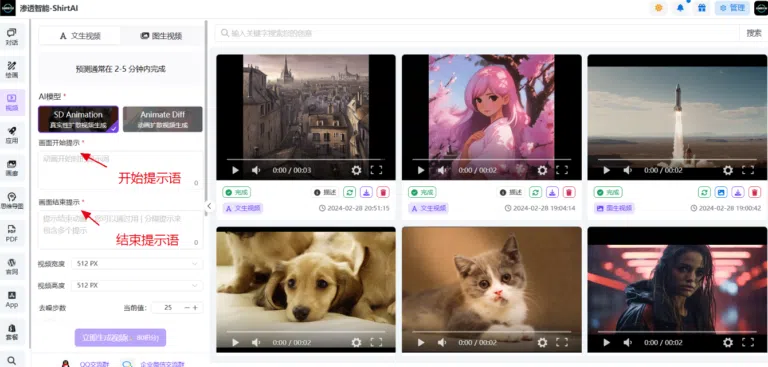Play the city rooftops video
Screen dimensions: 768x367
235,170
